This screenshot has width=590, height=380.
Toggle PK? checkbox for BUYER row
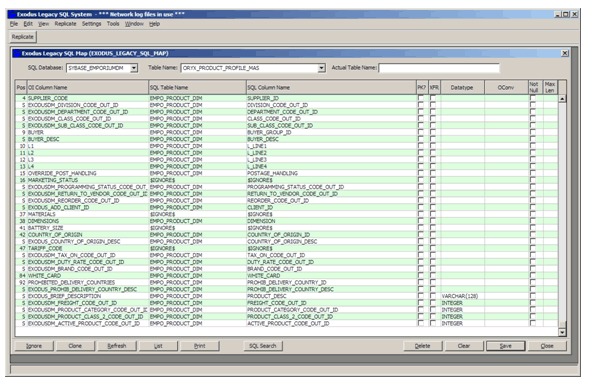[x=421, y=132]
